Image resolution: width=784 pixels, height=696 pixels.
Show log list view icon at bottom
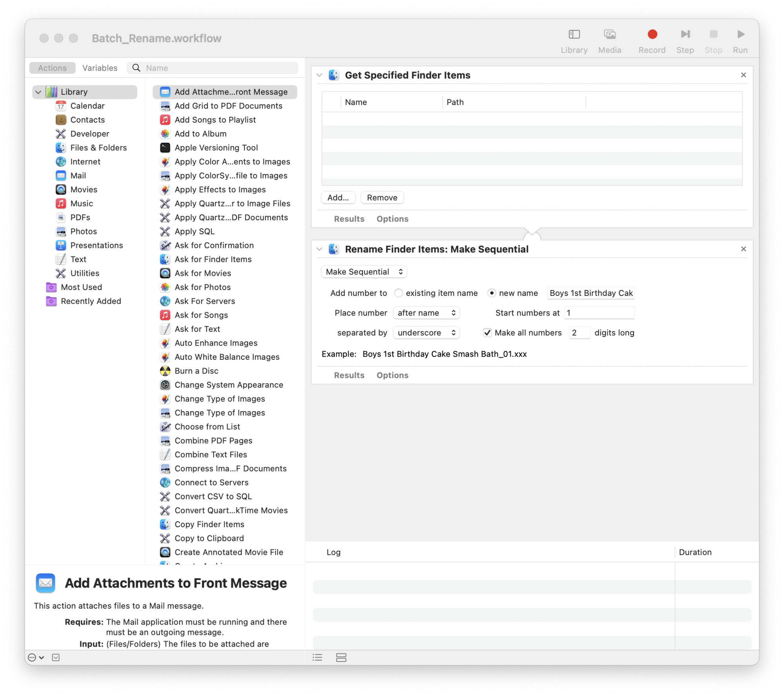pos(318,657)
